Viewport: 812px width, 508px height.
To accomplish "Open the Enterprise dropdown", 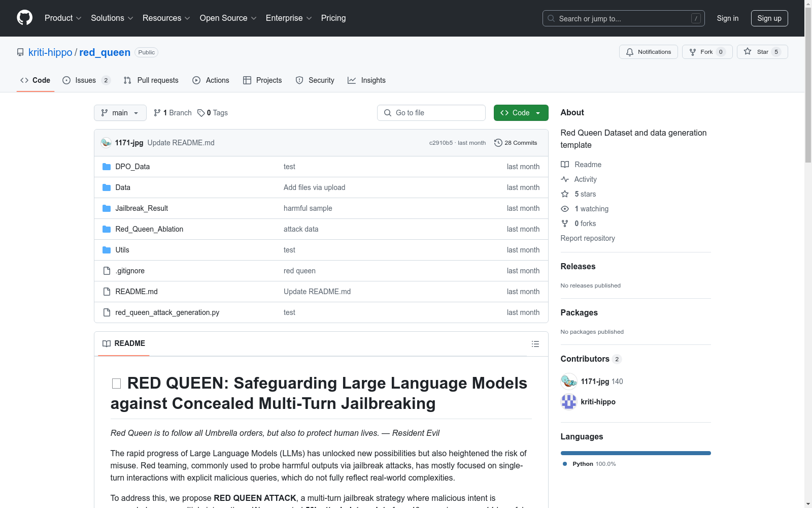I will click(289, 18).
